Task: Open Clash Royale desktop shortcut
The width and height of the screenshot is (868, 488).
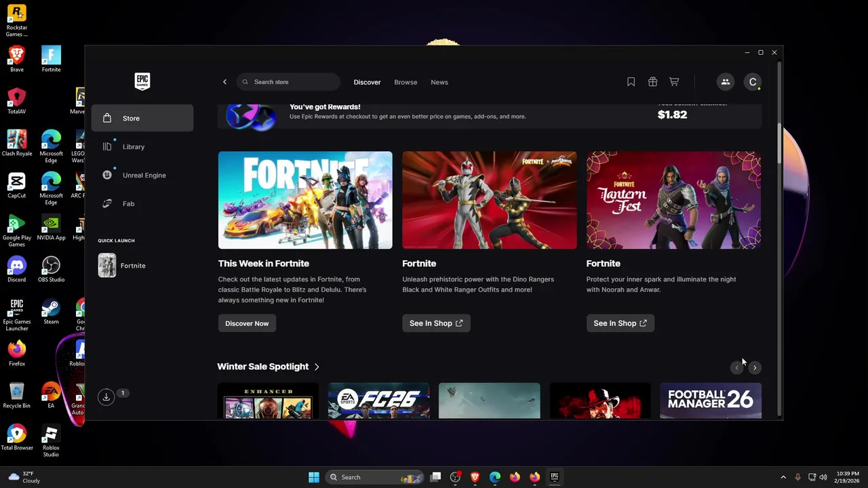Action: 17,143
